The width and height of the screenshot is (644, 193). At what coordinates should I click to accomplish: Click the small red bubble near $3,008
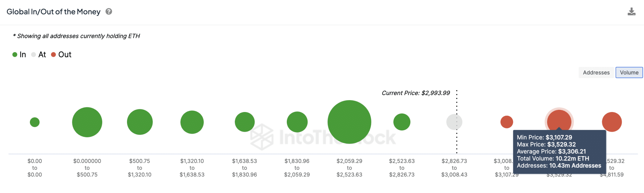507,122
